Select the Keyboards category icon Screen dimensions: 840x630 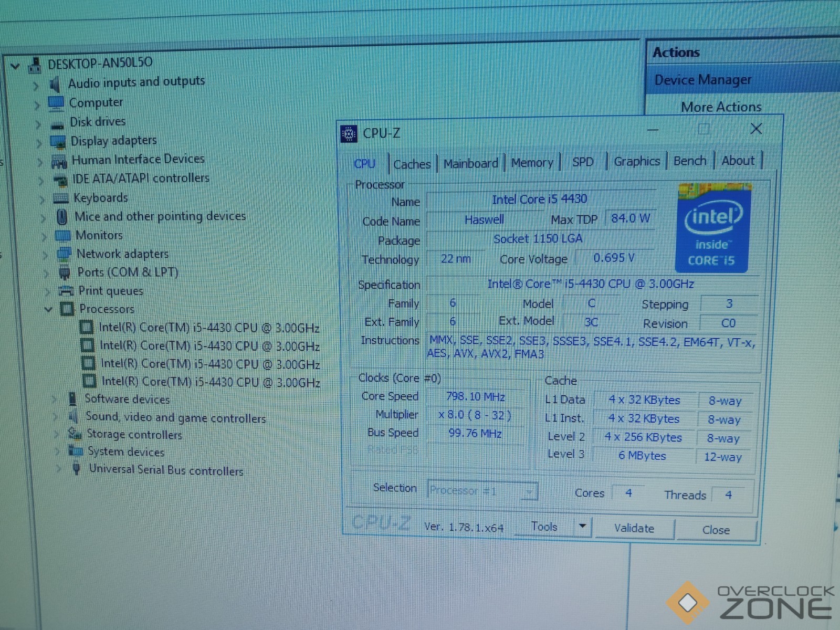pos(61,198)
